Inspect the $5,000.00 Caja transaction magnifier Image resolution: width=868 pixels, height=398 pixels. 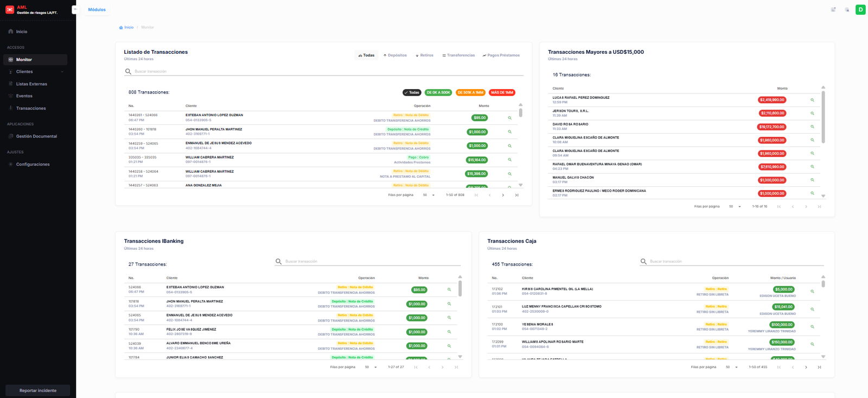(x=812, y=292)
